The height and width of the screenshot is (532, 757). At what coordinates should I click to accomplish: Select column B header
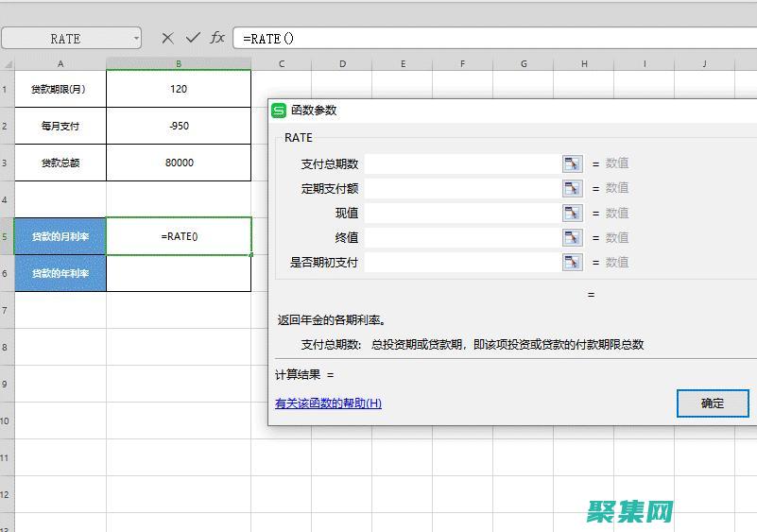pyautogui.click(x=179, y=63)
